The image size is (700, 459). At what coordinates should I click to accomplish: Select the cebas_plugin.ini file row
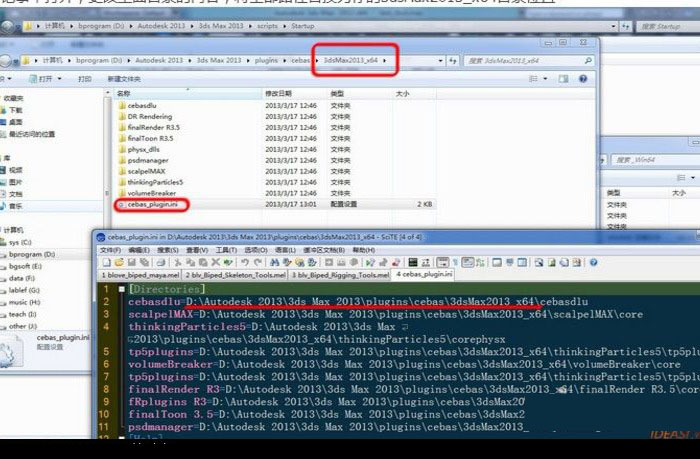(x=275, y=204)
